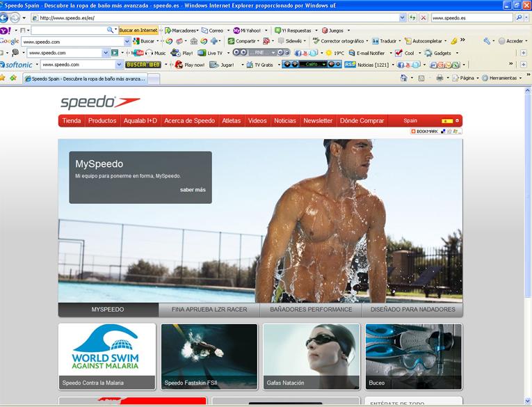Click the Traducir translate button
The image size is (532, 407).
click(x=384, y=41)
